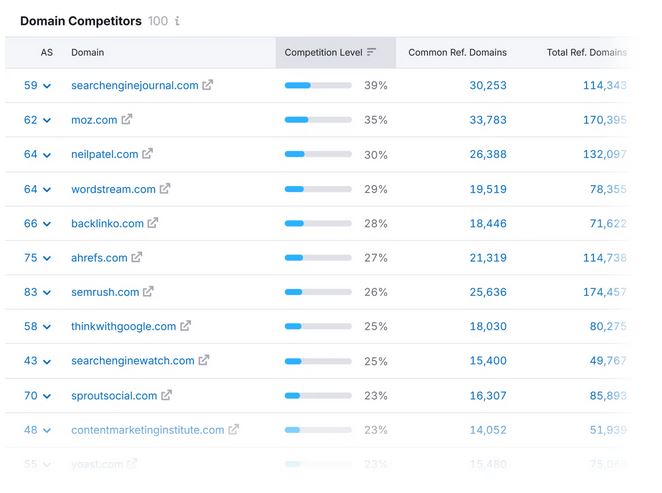Open common ref. domains value 18,030
Image resolution: width=662 pixels, height=493 pixels.
[x=488, y=326]
